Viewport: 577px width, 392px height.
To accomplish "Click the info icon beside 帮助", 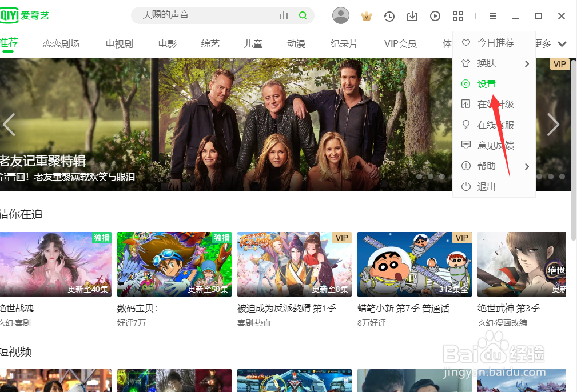I will point(466,166).
